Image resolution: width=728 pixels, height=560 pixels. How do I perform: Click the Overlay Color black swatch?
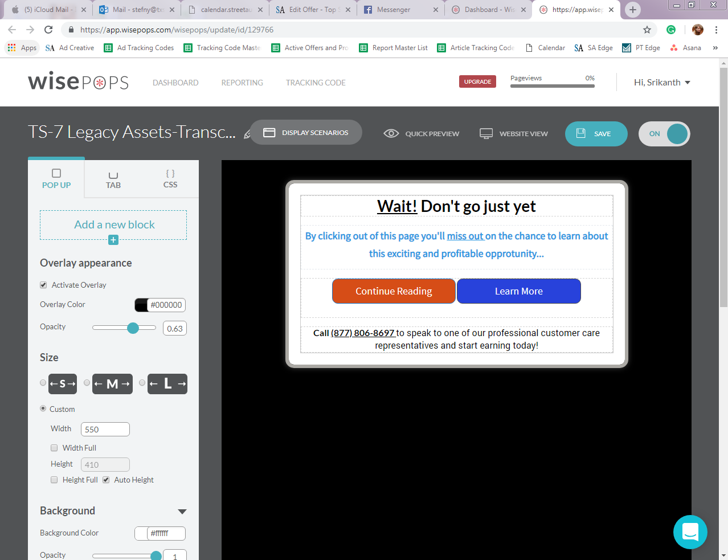(141, 305)
